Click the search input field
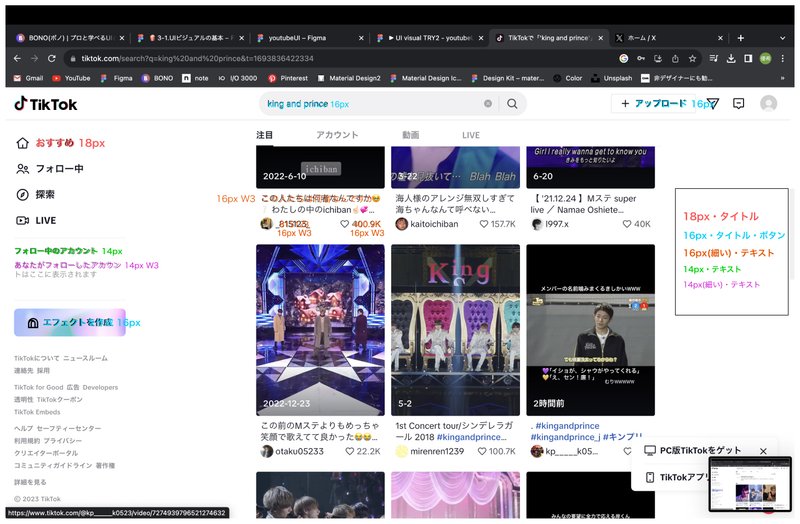 pyautogui.click(x=372, y=104)
